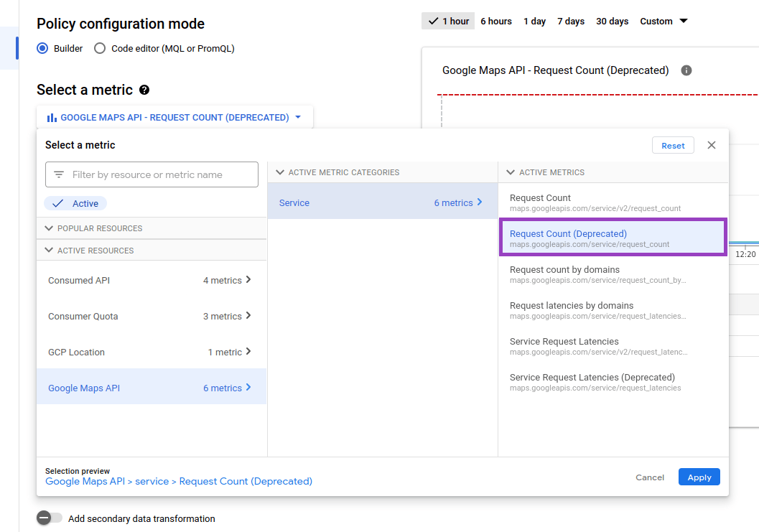Open the Custom time range dropdown
Viewport: 759px width, 532px height.
[663, 22]
